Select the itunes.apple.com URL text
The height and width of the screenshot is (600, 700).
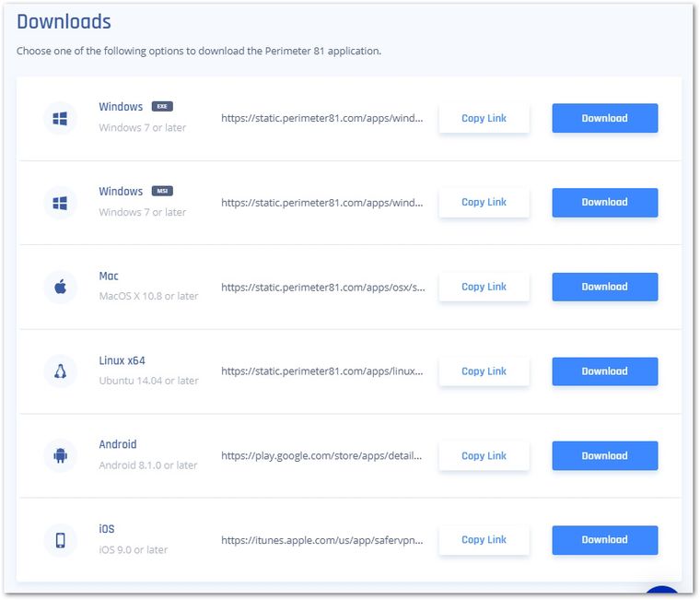click(321, 540)
